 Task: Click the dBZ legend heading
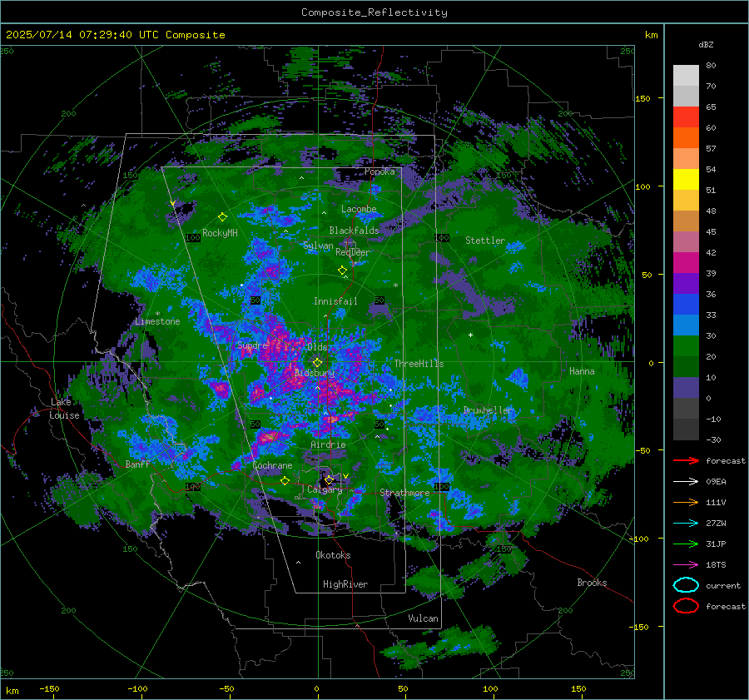coord(706,45)
